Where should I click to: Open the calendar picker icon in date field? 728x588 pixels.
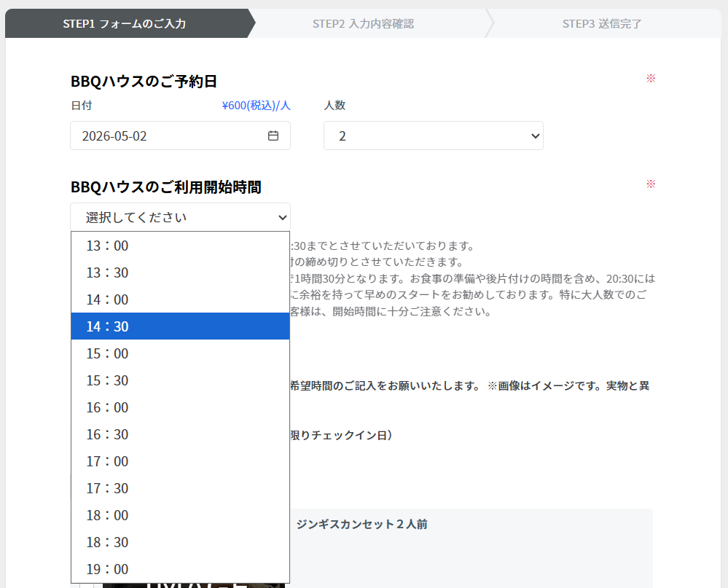coord(273,136)
